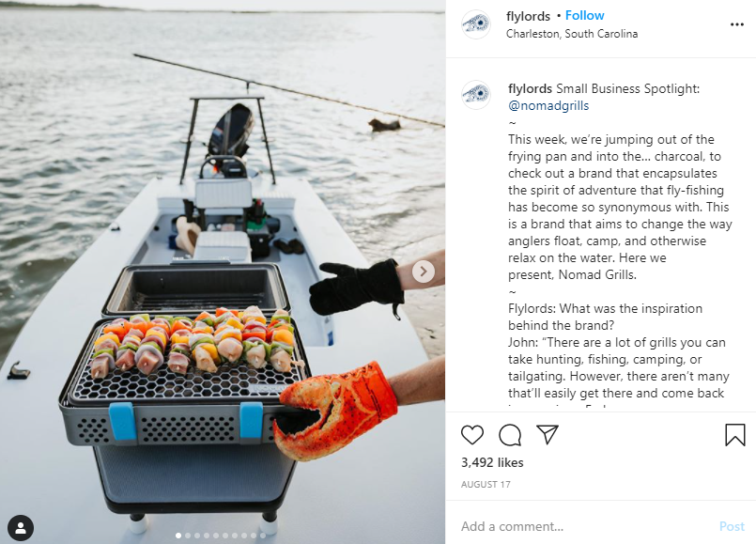
Task: Share post using paper plane icon
Action: tap(548, 434)
